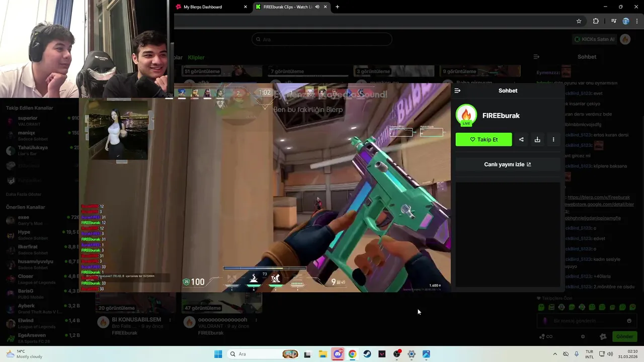Viewport: 644px width, 362px height.
Task: Collapse the clip chat panel via header arrow icon
Action: pyautogui.click(x=457, y=90)
